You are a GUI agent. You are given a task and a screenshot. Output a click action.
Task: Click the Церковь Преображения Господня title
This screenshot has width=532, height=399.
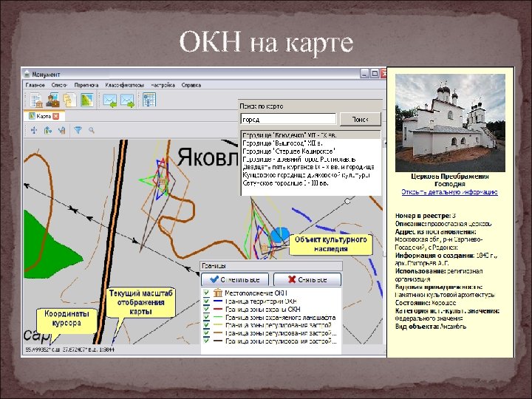coord(449,180)
